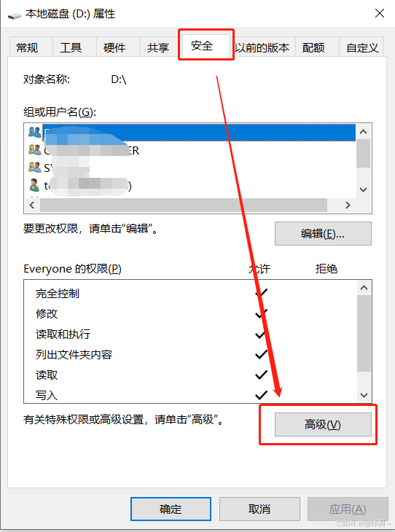The width and height of the screenshot is (395, 532).
Task: Click the drive icon in title bar
Action: [15, 15]
